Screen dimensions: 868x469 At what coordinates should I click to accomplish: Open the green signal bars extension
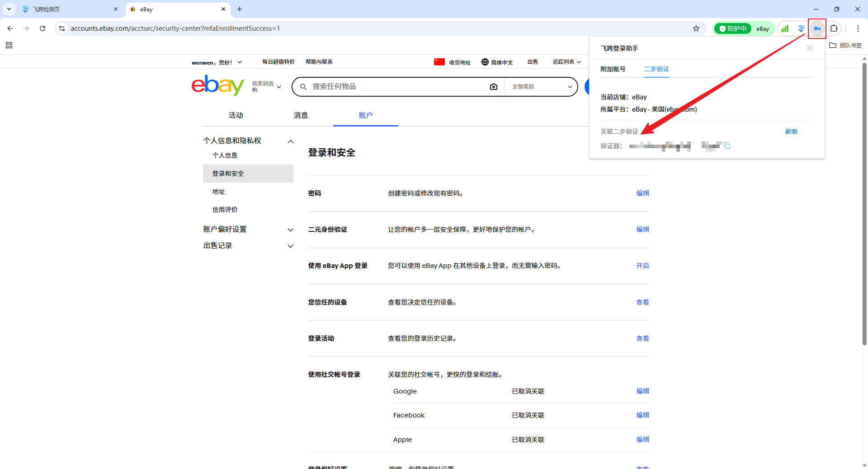(785, 28)
